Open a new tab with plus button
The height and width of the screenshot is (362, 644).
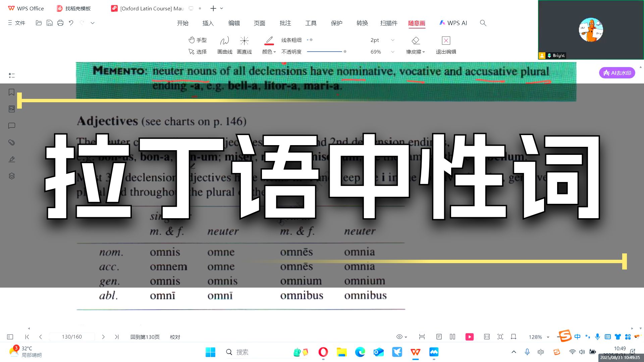point(213,8)
